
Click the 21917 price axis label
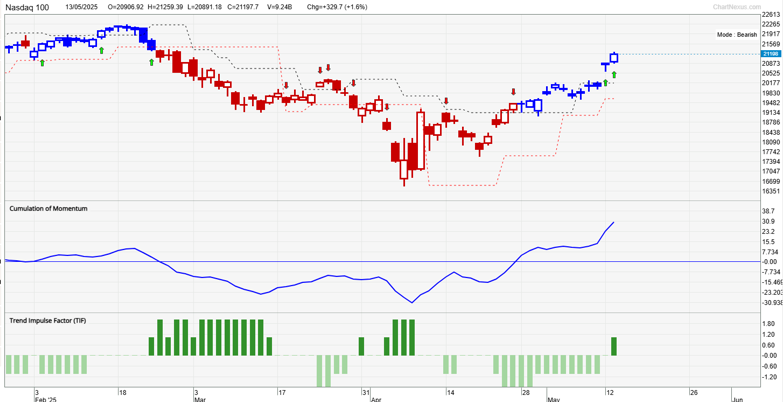(771, 34)
